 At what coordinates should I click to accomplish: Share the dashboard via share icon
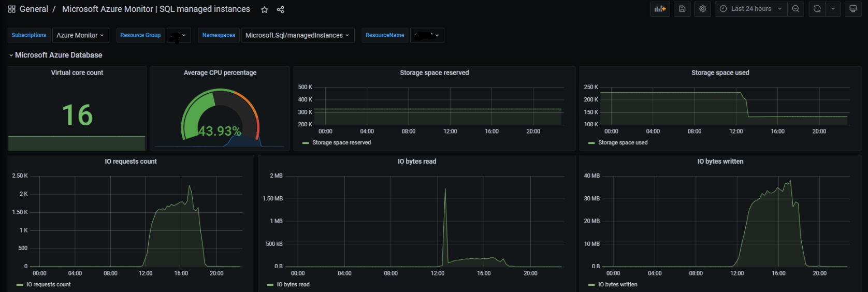click(280, 9)
